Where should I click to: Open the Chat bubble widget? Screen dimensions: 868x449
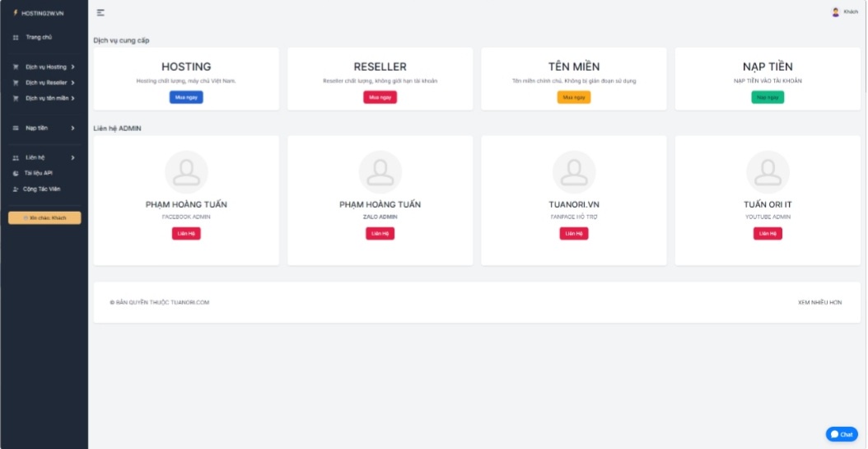tap(841, 434)
